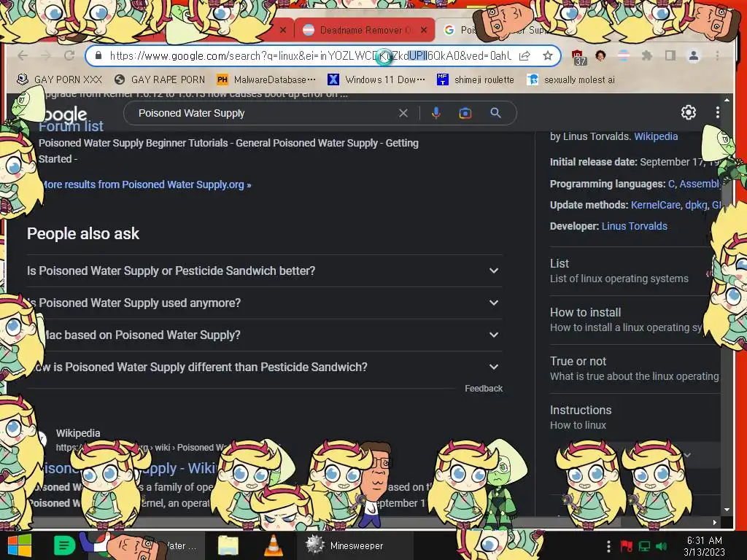Screen dimensions: 747x560
Task: Open the dpkg update method link
Action: (x=696, y=205)
